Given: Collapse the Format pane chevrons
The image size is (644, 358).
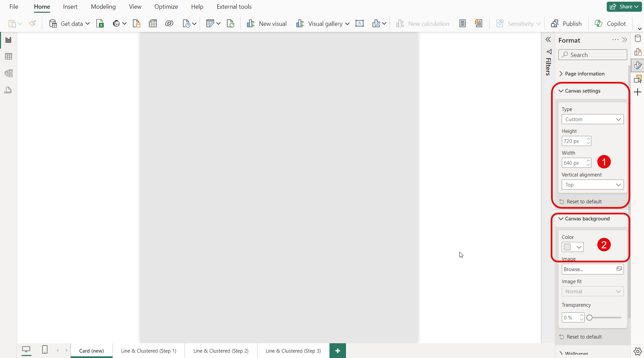Looking at the screenshot, I should 625,40.
